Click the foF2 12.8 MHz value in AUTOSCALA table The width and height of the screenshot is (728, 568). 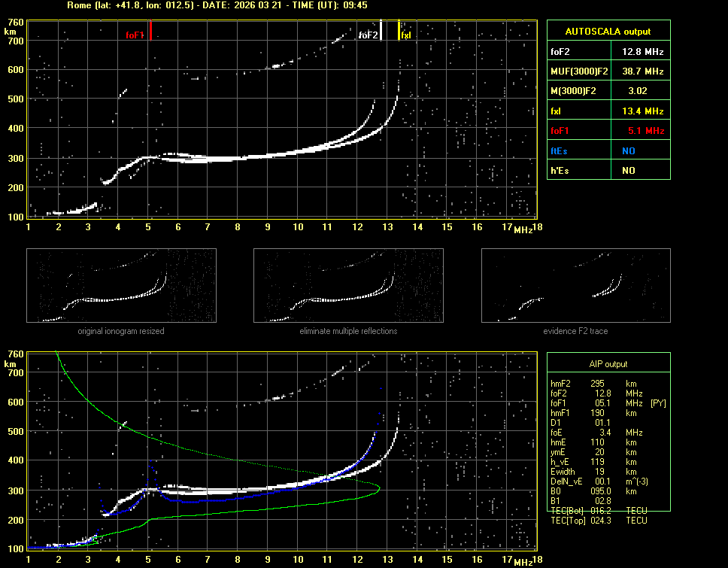pyautogui.click(x=642, y=52)
